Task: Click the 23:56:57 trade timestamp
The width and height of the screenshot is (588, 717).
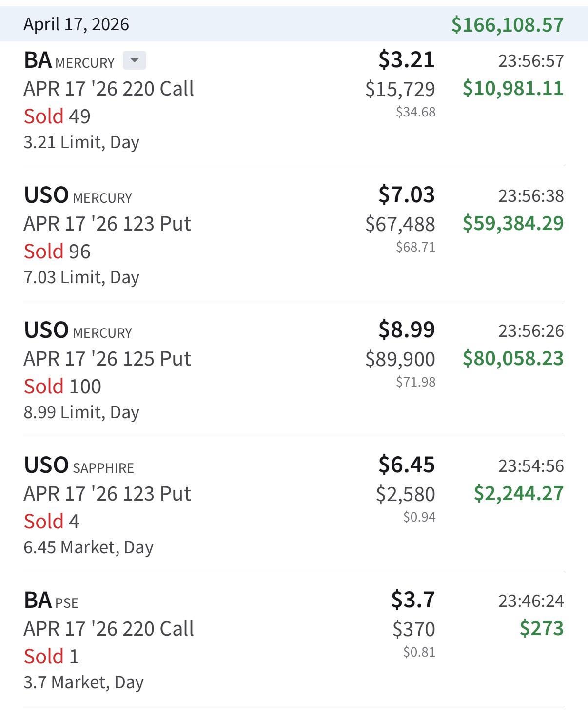Action: [530, 61]
